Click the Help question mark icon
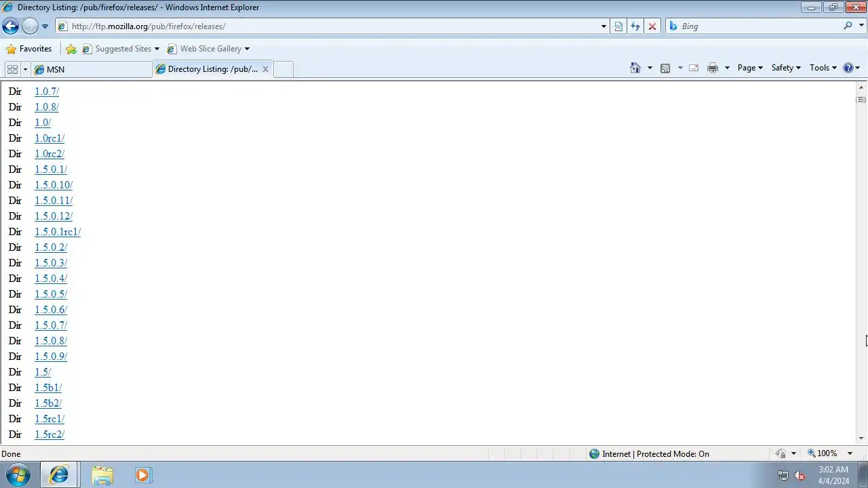This screenshot has width=868, height=488. [848, 68]
